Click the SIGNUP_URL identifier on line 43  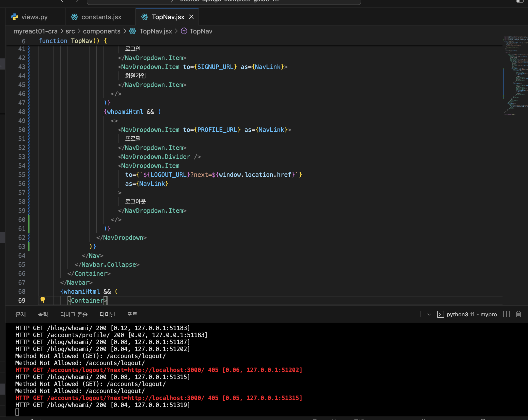(215, 67)
